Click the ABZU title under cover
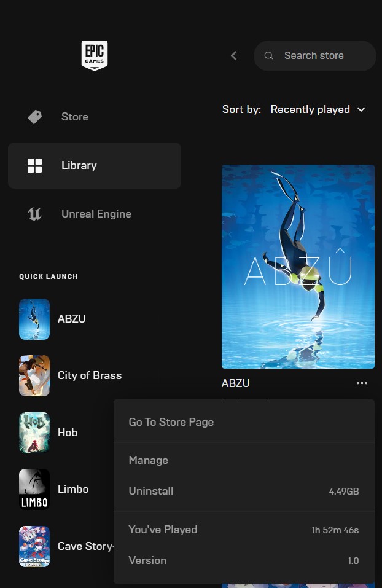382x588 pixels. [x=235, y=383]
